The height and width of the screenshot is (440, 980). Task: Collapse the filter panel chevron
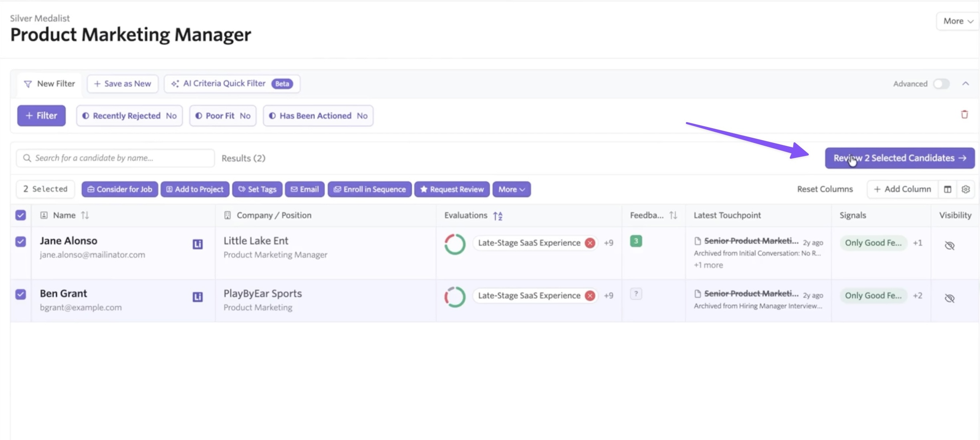coord(966,83)
